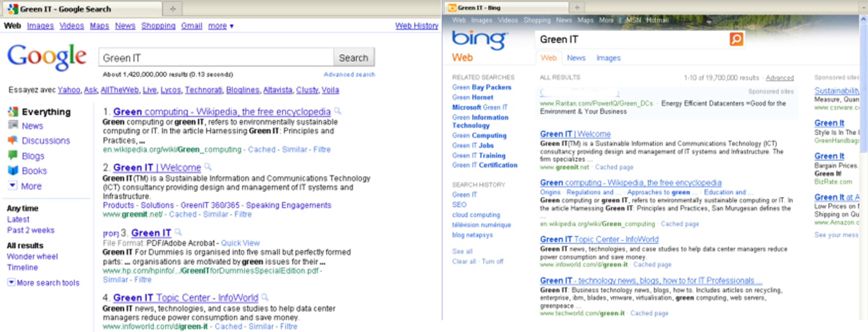Click 'Speaking Engagements' sitelink under Green IT Welcome
The height and width of the screenshot is (332, 868).
coord(289,205)
